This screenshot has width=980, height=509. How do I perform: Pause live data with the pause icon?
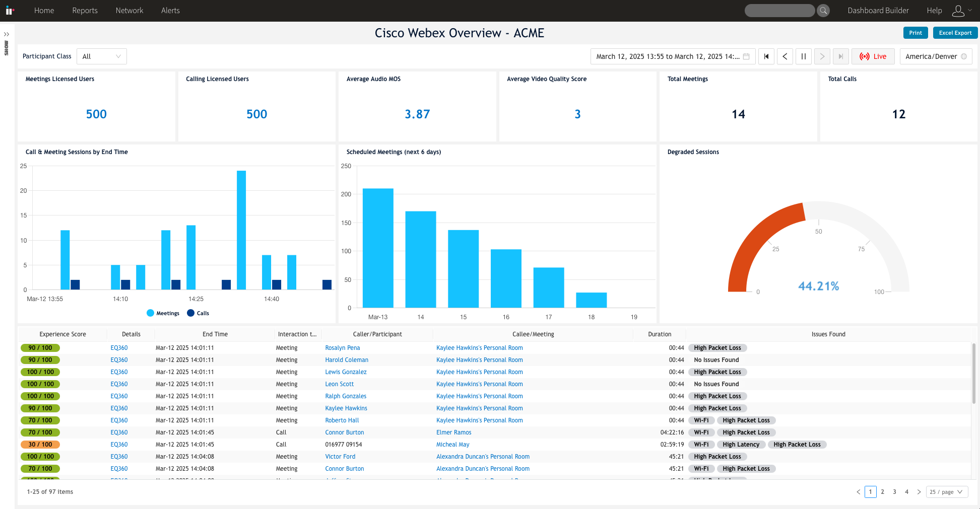(803, 56)
